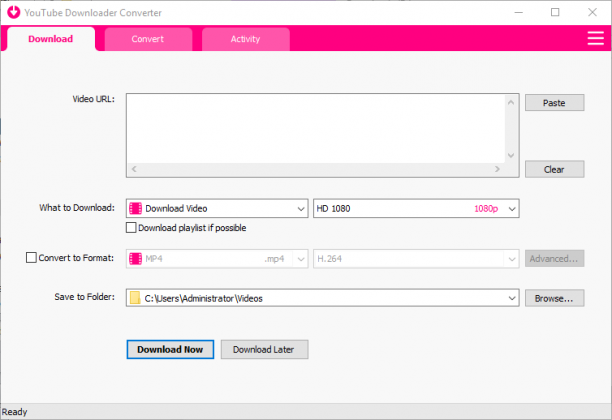The width and height of the screenshot is (612, 420).
Task: Click the Video URL: label
Action: [x=94, y=99]
